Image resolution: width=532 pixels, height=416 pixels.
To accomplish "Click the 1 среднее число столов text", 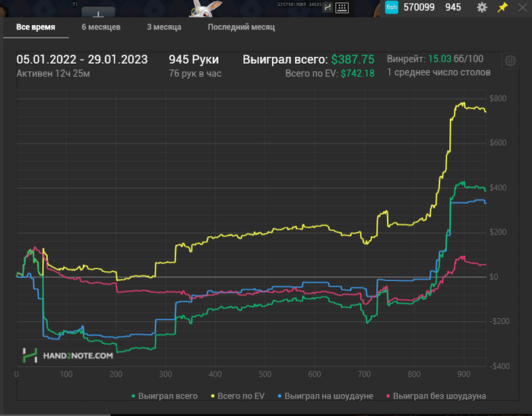I will click(439, 72).
